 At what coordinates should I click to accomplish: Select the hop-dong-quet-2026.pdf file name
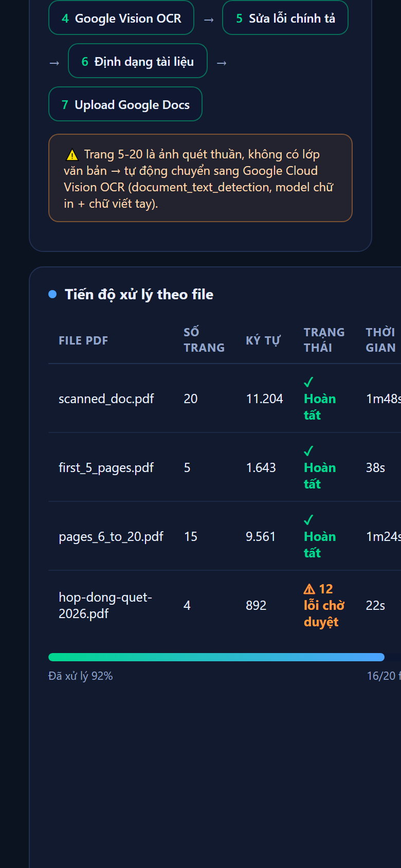(105, 605)
